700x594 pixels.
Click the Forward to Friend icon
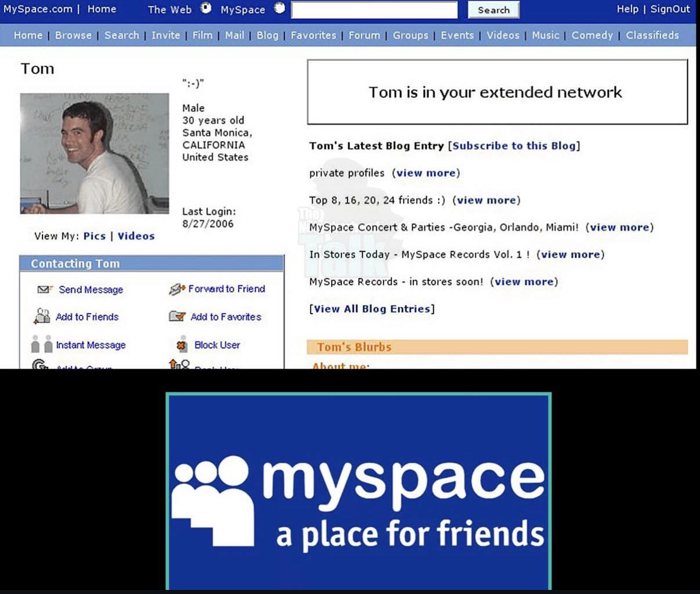click(176, 289)
